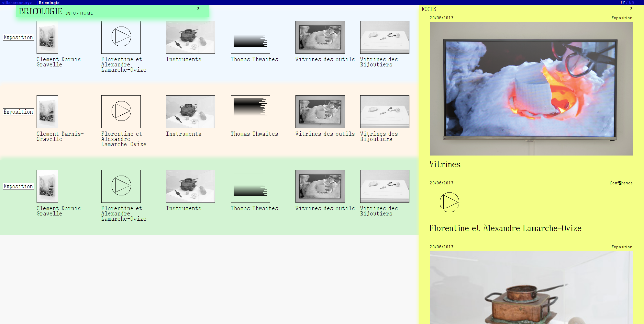The height and width of the screenshot is (324, 644).
Task: Switch language to Fr
Action: (623, 2)
